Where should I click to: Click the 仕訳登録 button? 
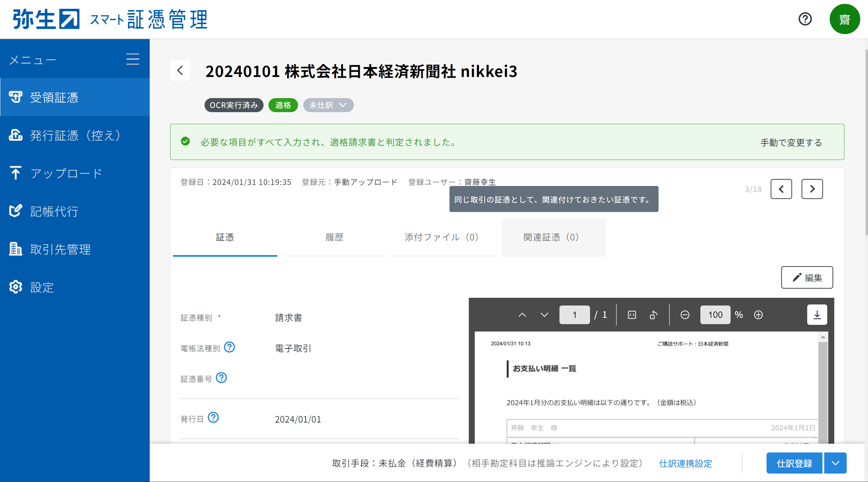pyautogui.click(x=794, y=463)
